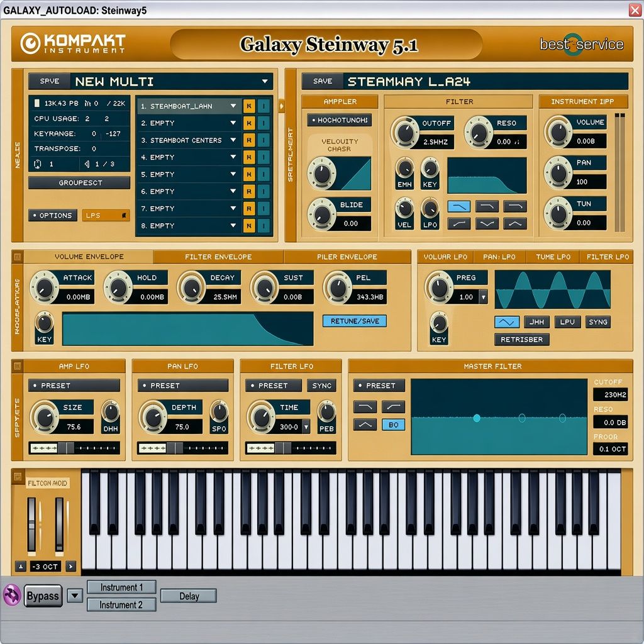
Task: Toggle the SYNG button under LFO waveform
Action: pyautogui.click(x=597, y=322)
